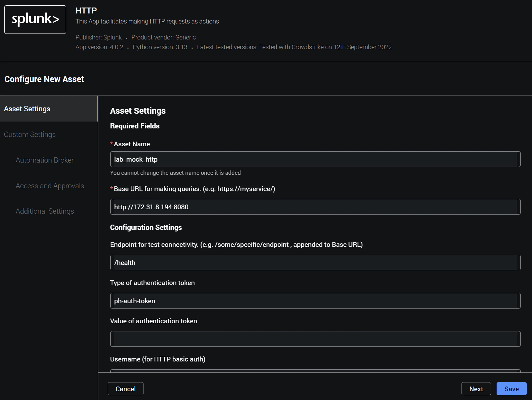
Task: Click the 'App version: 4.0.2' text
Action: [x=99, y=47]
